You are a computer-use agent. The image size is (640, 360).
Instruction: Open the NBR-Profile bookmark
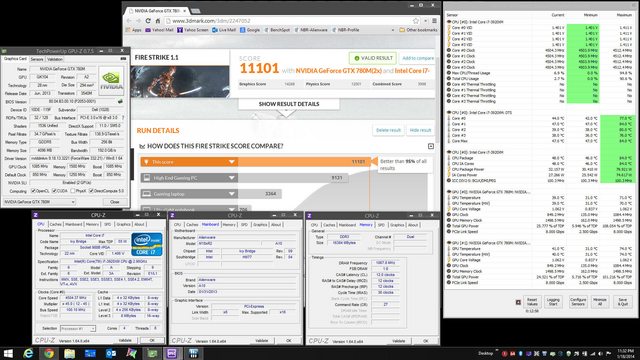346,30
